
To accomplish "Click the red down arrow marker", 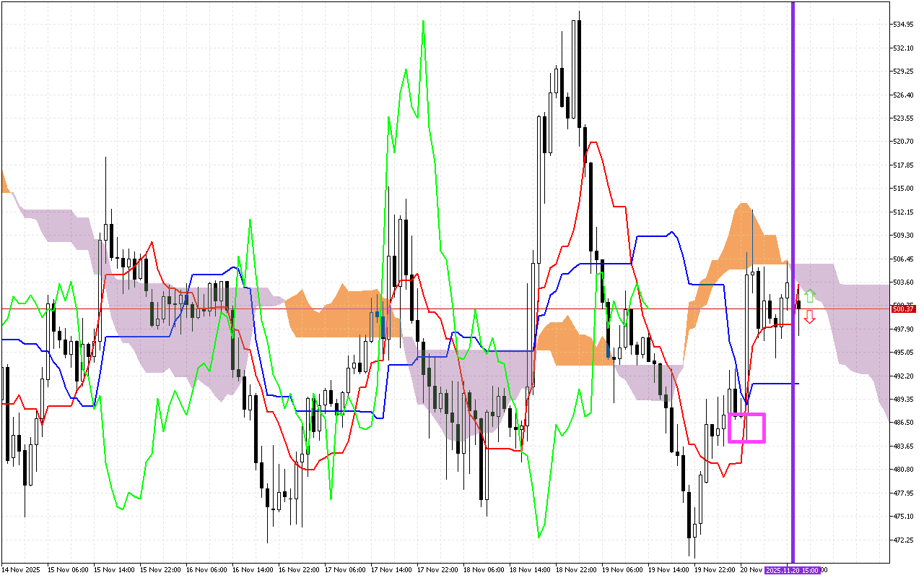I will point(810,316).
